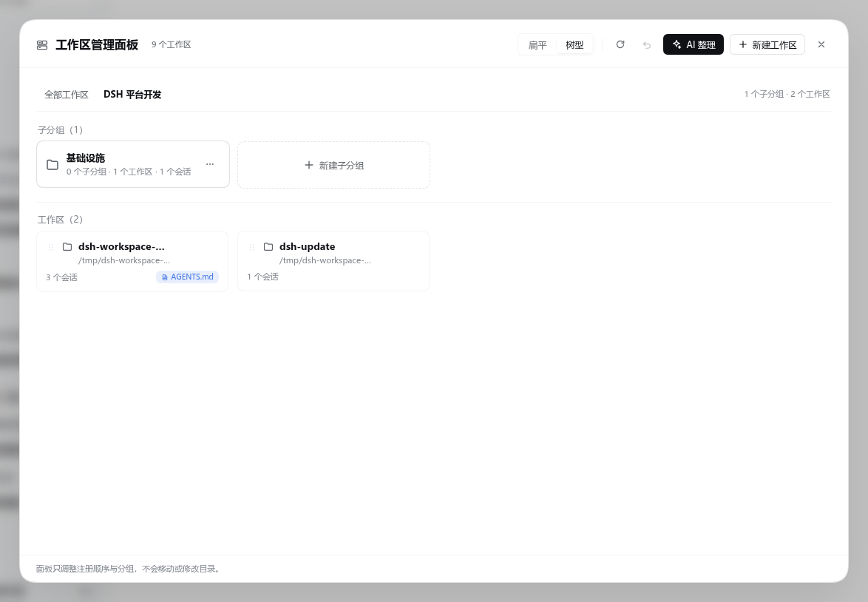Click the folder icon of dsh-workspace-...
868x602 pixels.
point(67,246)
